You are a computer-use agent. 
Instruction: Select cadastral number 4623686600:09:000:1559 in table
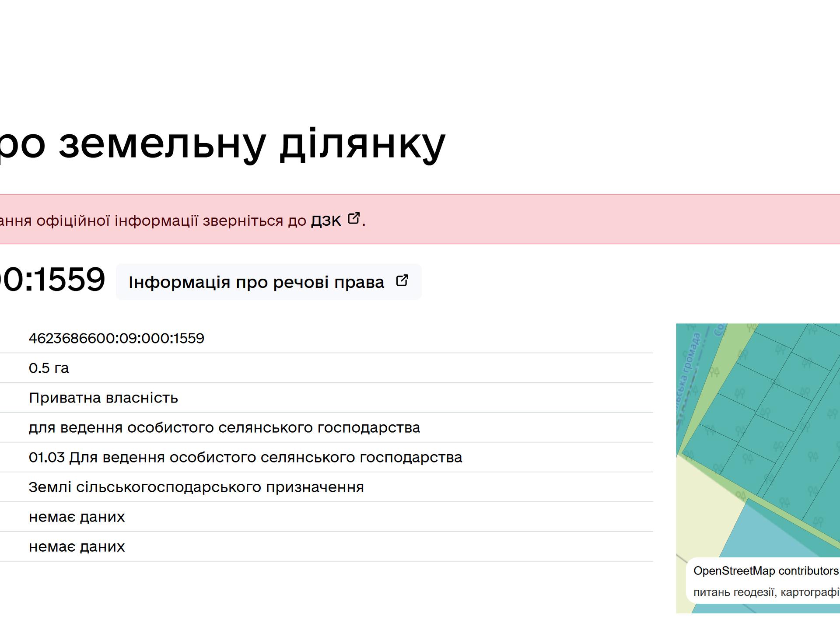click(x=116, y=338)
